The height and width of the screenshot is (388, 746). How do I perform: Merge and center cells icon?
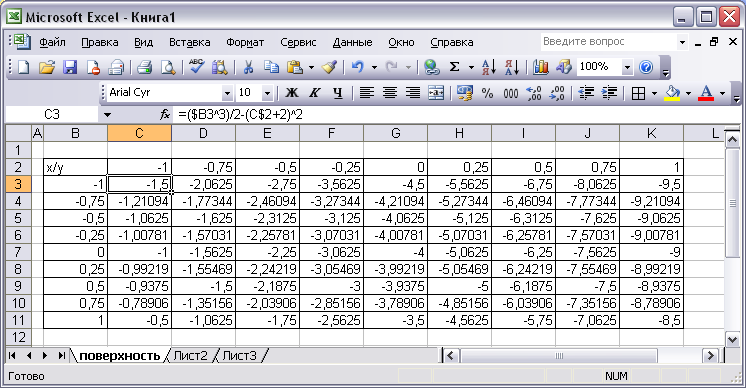point(436,93)
